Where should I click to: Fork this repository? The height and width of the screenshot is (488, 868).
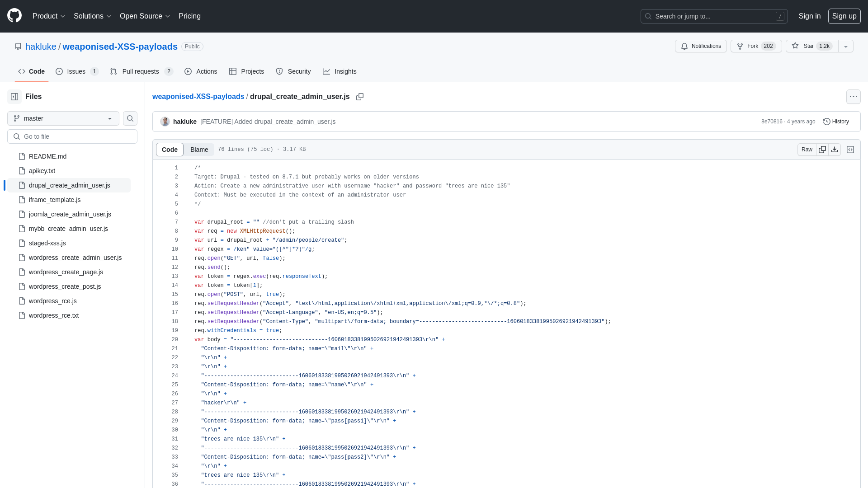coord(756,46)
